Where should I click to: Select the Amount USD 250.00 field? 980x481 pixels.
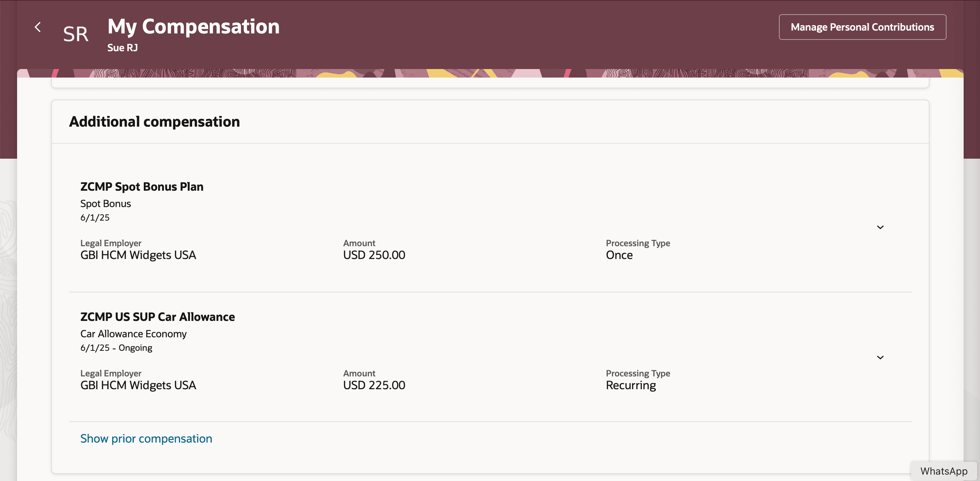[374, 255]
